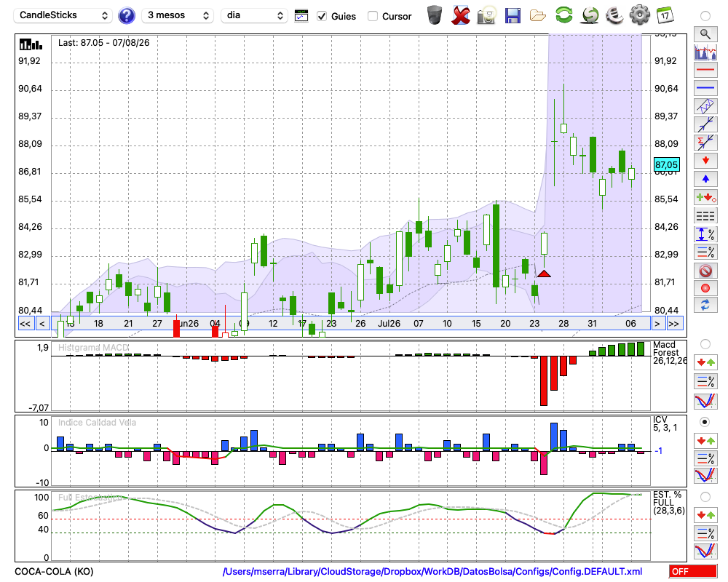Image resolution: width=728 pixels, height=582 pixels.
Task: Open the calendar icon showing 17
Action: tap(665, 15)
